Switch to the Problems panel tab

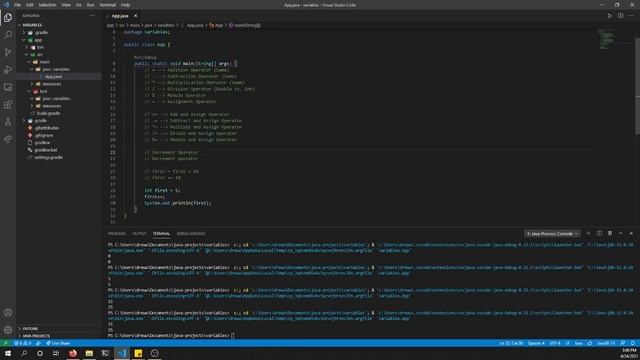117,233
